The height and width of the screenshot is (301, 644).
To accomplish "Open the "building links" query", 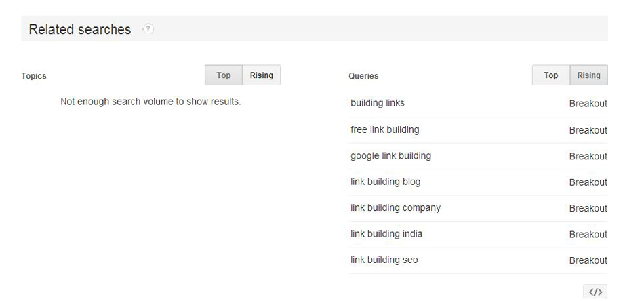I will coord(378,103).
